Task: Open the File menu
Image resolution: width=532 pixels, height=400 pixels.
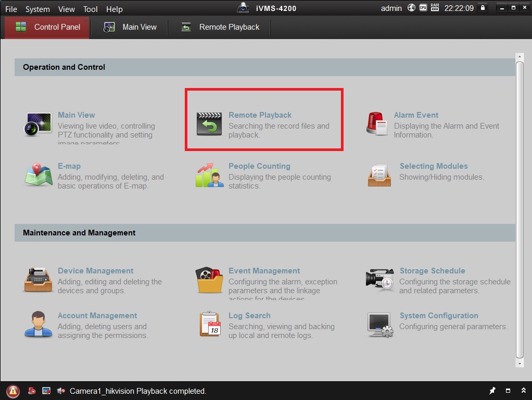Action: pyautogui.click(x=11, y=9)
